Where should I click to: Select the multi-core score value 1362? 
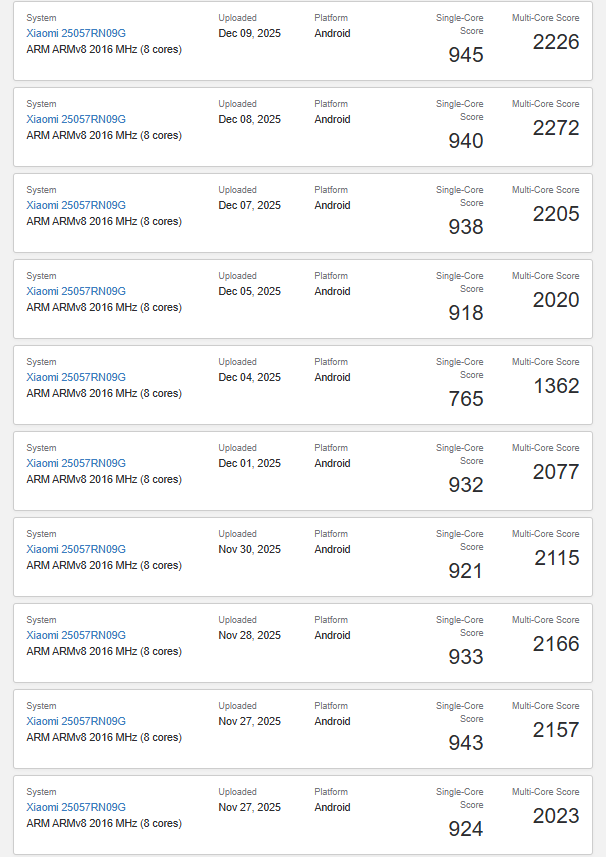tap(556, 386)
